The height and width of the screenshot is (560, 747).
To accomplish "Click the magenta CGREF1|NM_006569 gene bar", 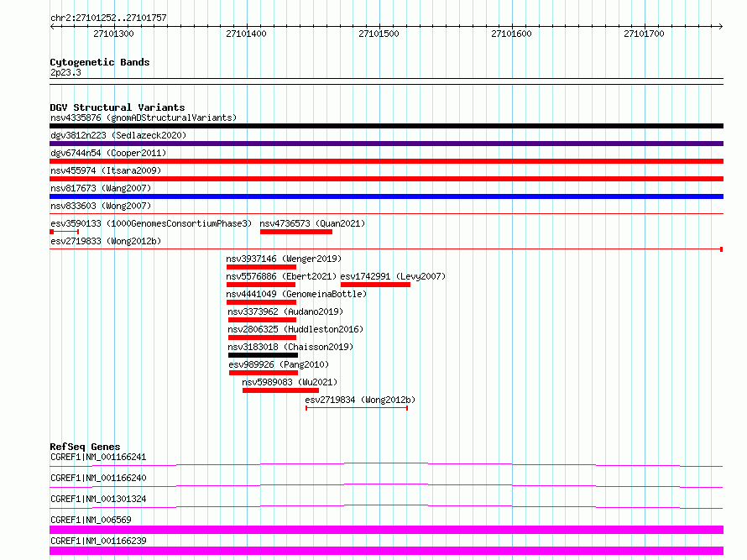I will [386, 530].
